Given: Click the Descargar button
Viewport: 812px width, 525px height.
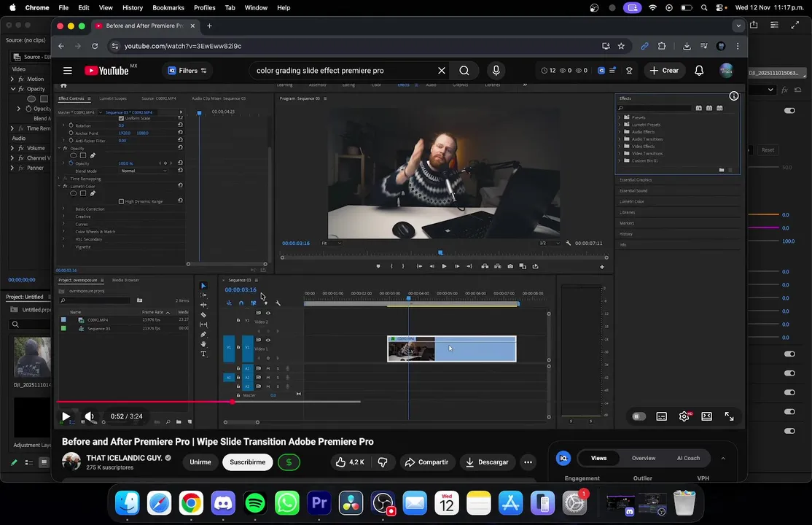Looking at the screenshot, I should pyautogui.click(x=488, y=462).
